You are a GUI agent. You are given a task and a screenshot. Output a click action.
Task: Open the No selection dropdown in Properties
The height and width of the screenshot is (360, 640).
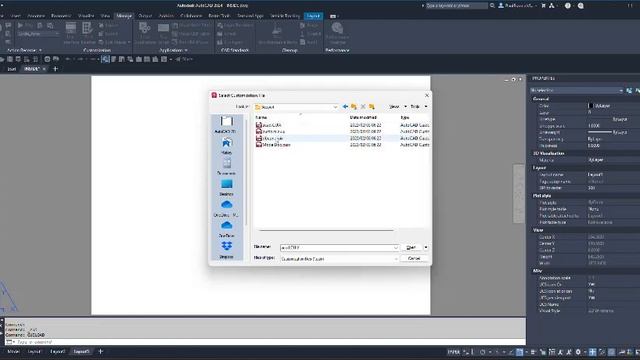tap(577, 90)
